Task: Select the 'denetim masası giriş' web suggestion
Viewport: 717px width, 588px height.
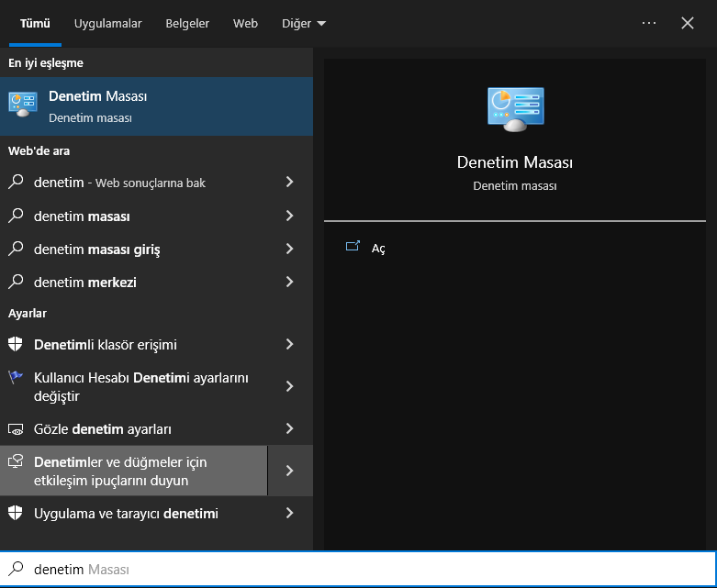Action: pyautogui.click(x=133, y=249)
